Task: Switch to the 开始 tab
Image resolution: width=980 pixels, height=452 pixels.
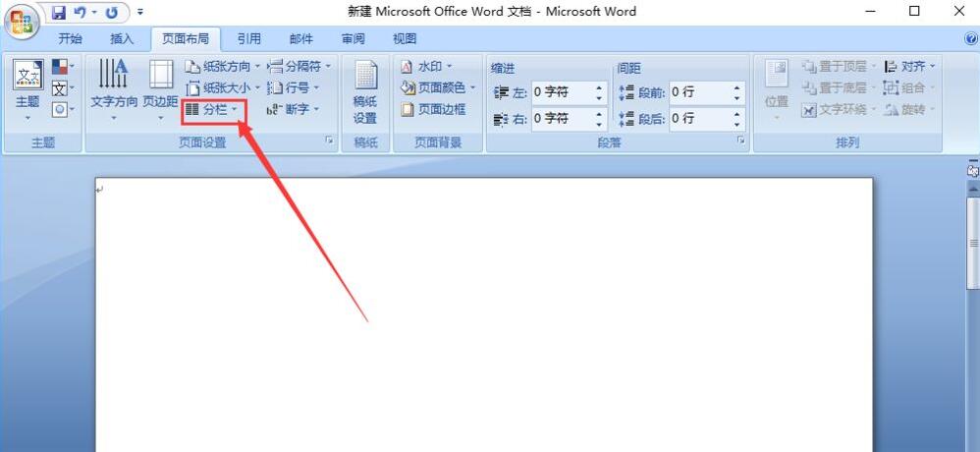Action: (x=70, y=38)
